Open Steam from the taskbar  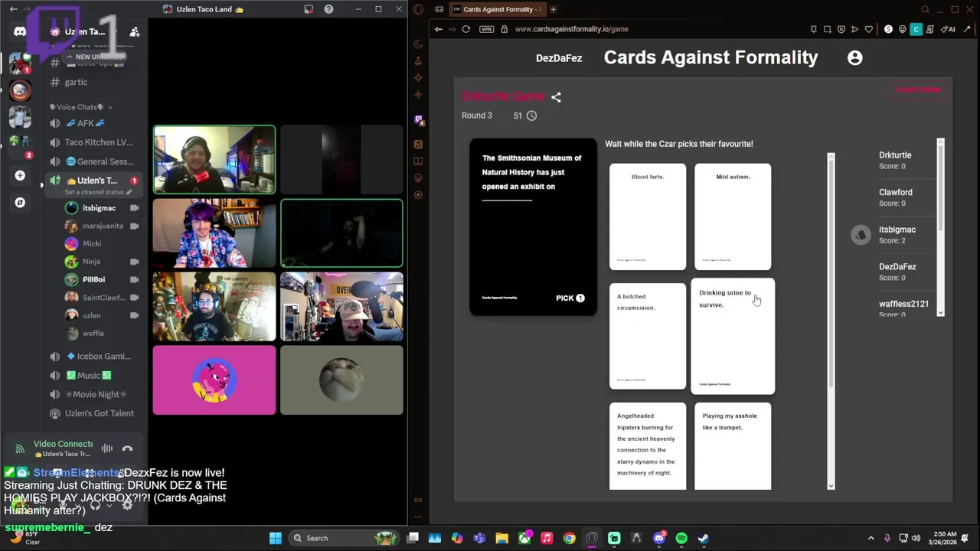click(x=704, y=538)
